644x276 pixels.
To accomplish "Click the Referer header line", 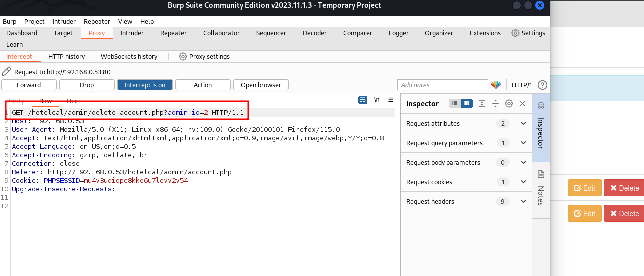I will tap(122, 172).
